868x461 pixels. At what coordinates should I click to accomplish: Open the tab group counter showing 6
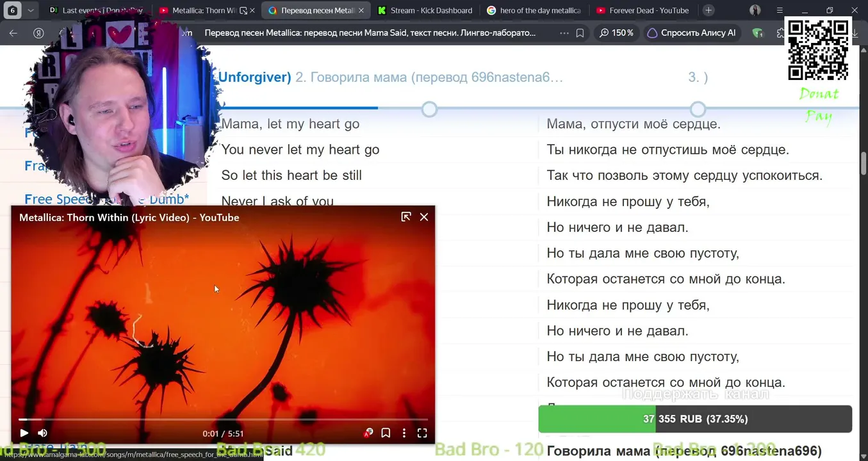(x=12, y=10)
